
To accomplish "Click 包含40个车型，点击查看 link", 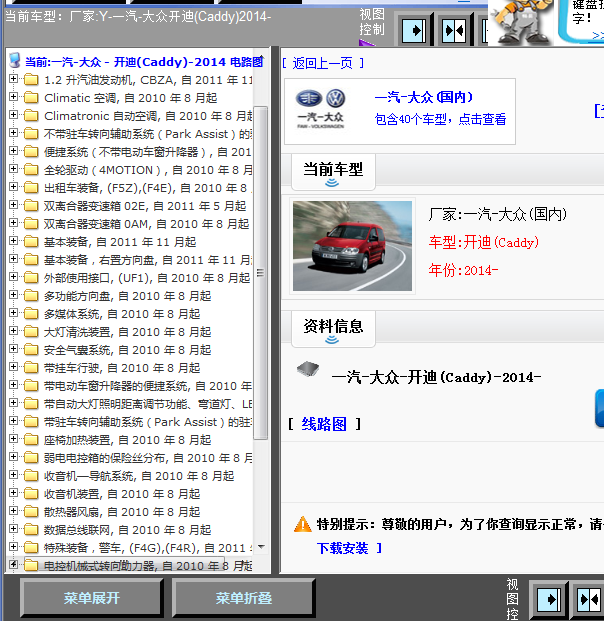I will (x=440, y=119).
